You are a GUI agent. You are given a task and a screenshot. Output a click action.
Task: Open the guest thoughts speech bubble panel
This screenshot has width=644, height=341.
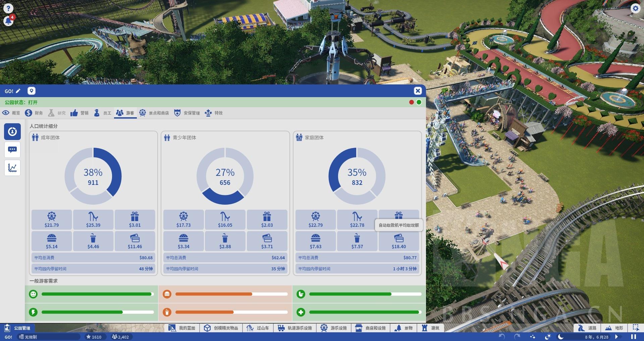click(12, 149)
